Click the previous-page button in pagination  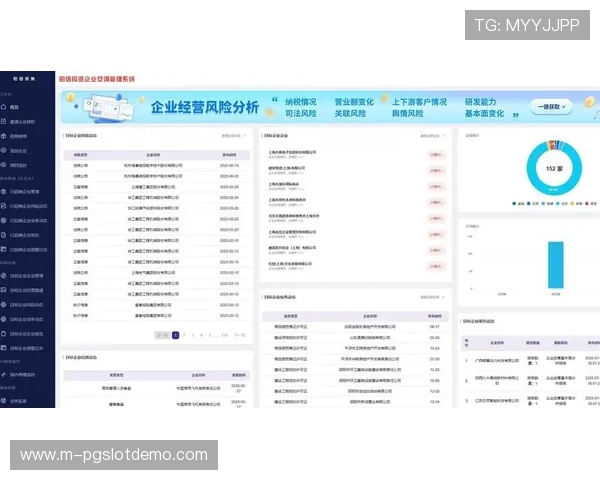tap(162, 335)
